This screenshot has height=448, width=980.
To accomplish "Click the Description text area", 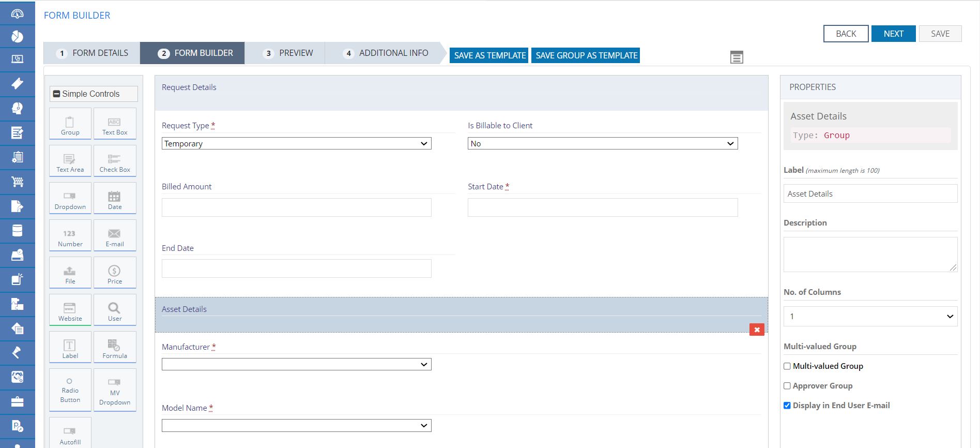I will [x=870, y=255].
